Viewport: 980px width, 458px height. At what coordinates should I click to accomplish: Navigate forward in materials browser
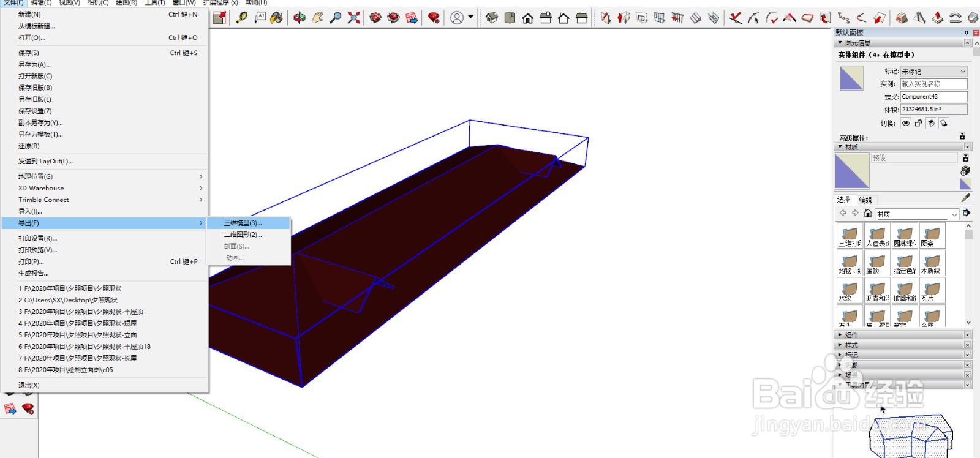click(855, 213)
